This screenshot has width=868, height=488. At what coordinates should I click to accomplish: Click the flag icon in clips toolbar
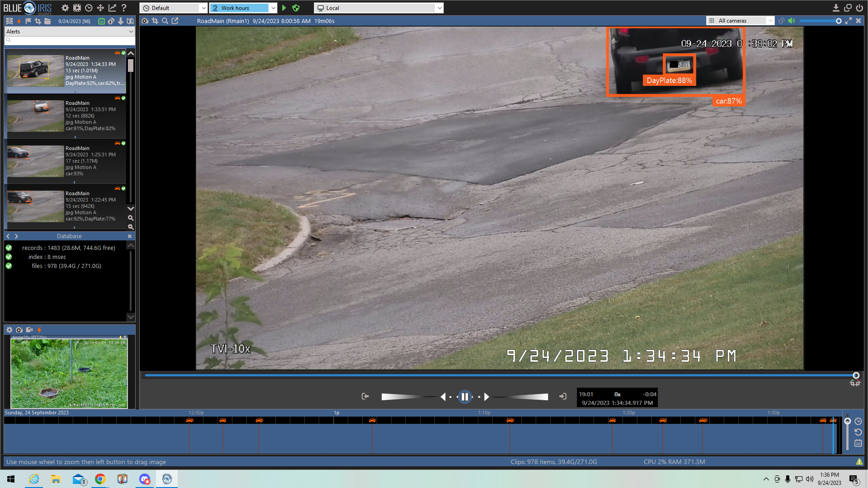28,21
